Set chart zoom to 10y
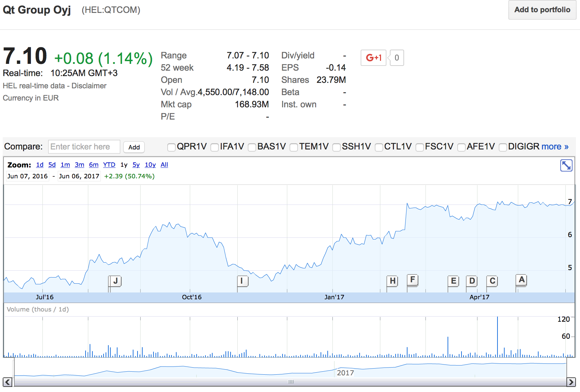Image resolution: width=580 pixels, height=392 pixels. tap(150, 165)
